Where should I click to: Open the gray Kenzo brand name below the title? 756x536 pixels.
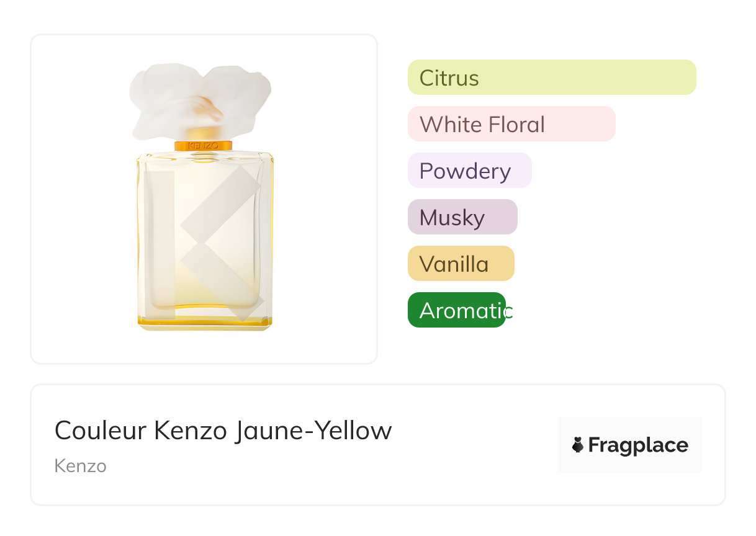point(80,466)
